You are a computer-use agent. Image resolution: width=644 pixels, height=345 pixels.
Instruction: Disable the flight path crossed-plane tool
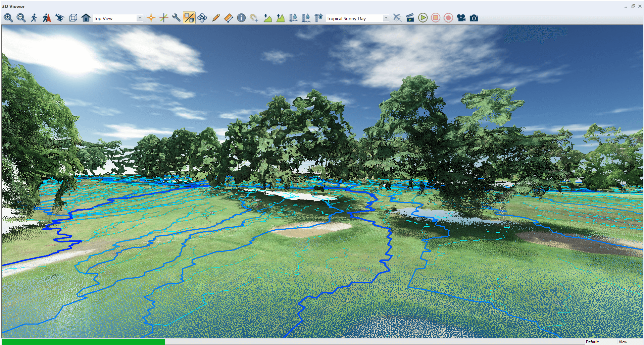pos(397,18)
